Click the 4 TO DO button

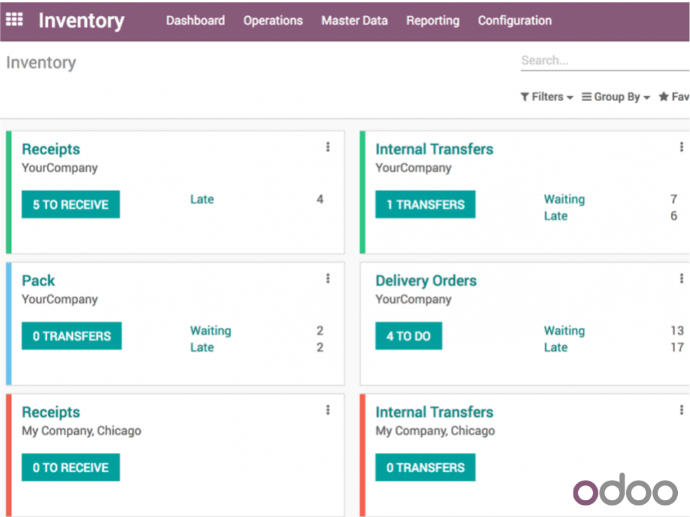[x=408, y=336]
